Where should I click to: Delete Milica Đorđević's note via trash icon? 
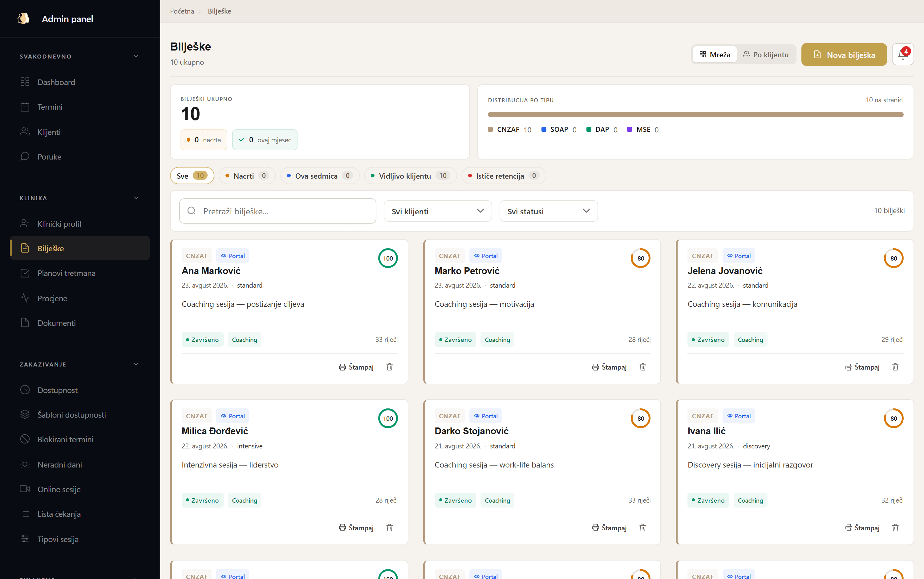pyautogui.click(x=389, y=528)
